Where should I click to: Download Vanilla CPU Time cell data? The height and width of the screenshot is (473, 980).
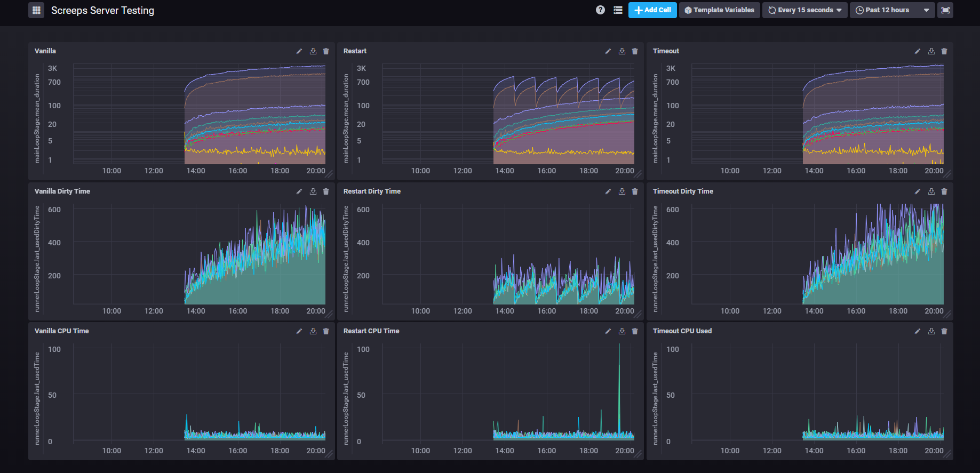coord(313,331)
